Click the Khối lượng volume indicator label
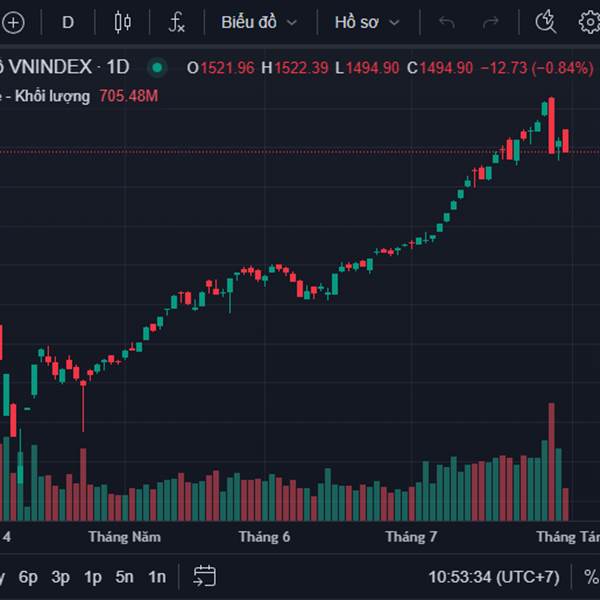This screenshot has height=600, width=600. pos(52,96)
